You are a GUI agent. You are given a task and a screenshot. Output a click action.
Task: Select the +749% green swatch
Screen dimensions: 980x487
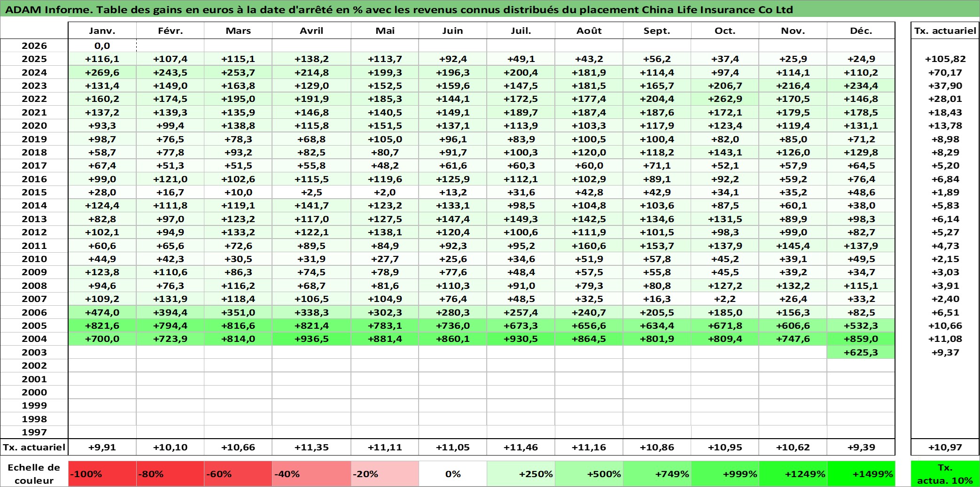[657, 474]
